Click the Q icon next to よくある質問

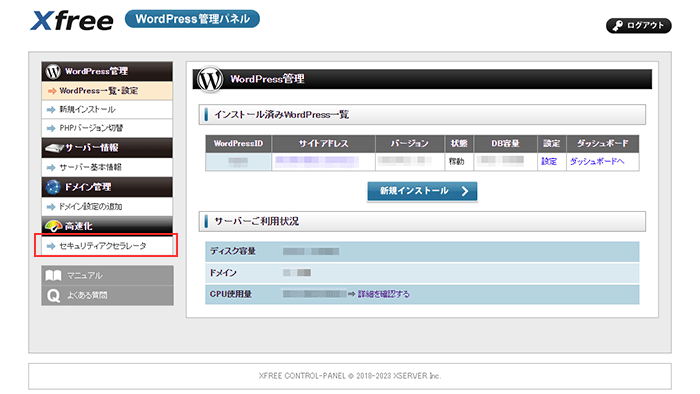54,295
